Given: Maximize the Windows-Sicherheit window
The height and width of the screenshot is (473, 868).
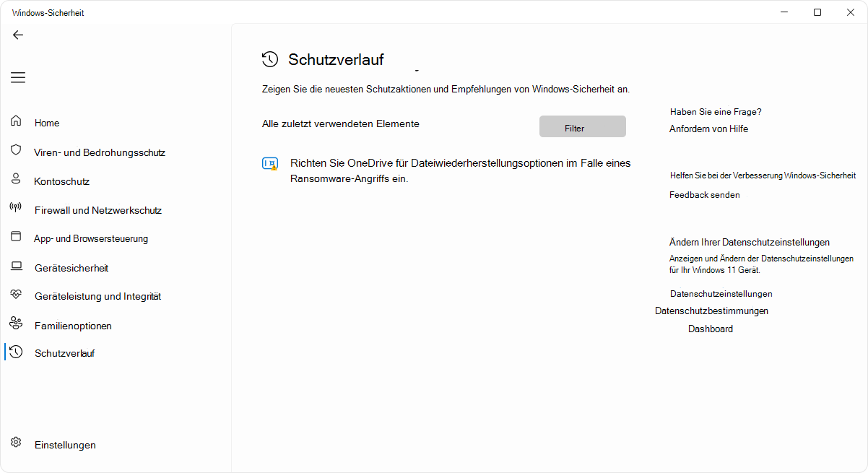Looking at the screenshot, I should click(817, 12).
